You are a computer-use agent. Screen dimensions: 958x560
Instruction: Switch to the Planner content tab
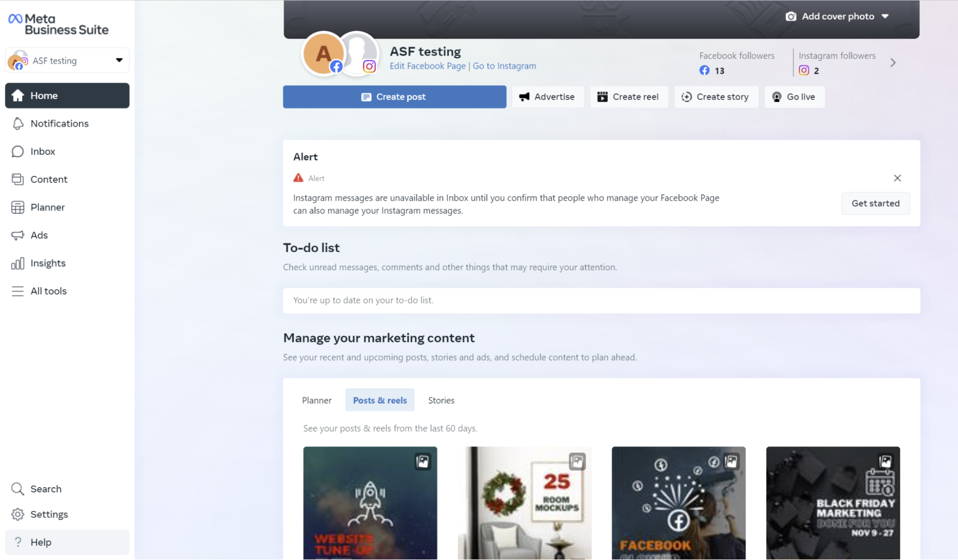pyautogui.click(x=316, y=400)
